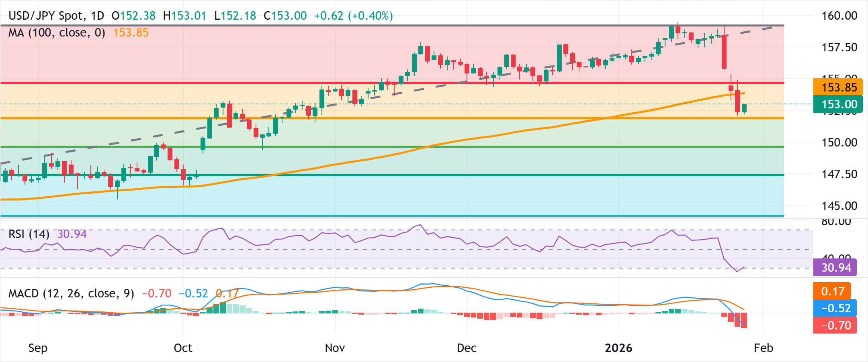The image size is (868, 362).
Task: Select the MA (100, close, 0) indicator label
Action: tap(57, 33)
